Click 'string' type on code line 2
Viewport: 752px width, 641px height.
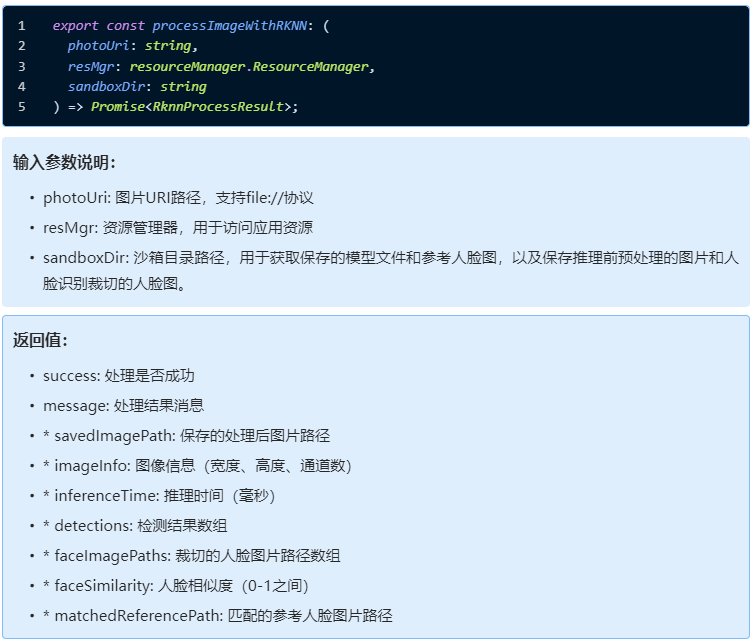tap(168, 46)
